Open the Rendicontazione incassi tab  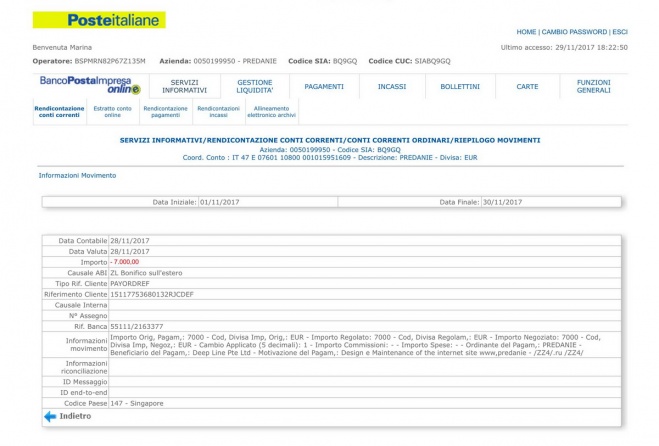click(218, 111)
